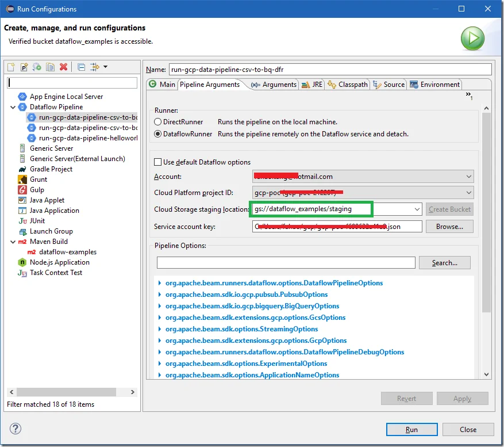The image size is (504, 447).
Task: Select the DirectRunner radio button
Action: point(158,122)
